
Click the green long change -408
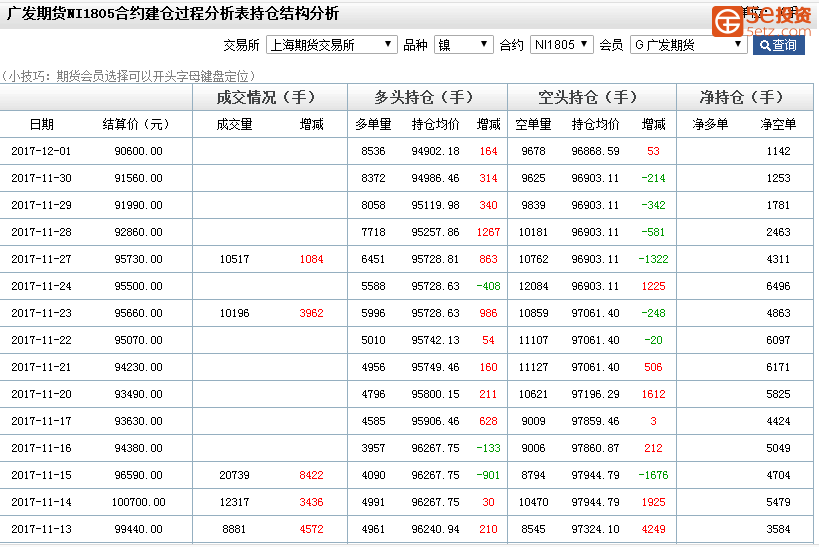tap(488, 286)
